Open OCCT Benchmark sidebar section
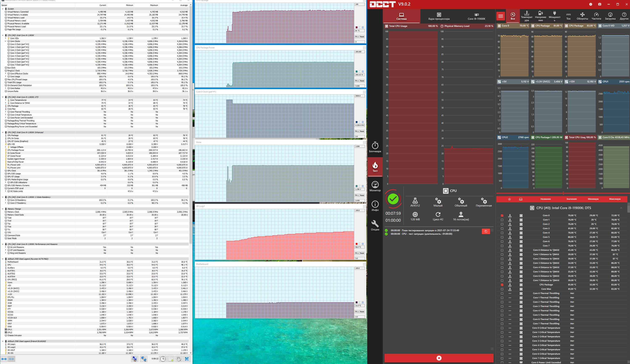The height and width of the screenshot is (364, 630). [x=375, y=147]
